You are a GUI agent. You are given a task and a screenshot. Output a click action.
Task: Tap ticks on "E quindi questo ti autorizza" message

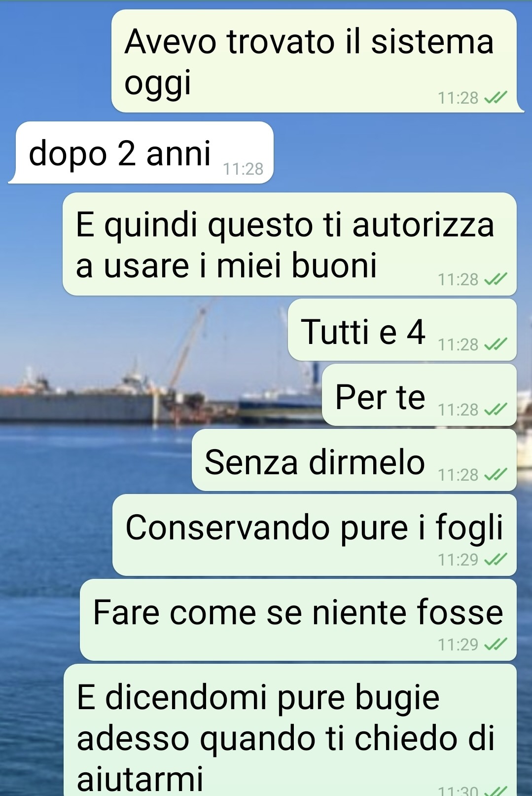[x=495, y=279]
